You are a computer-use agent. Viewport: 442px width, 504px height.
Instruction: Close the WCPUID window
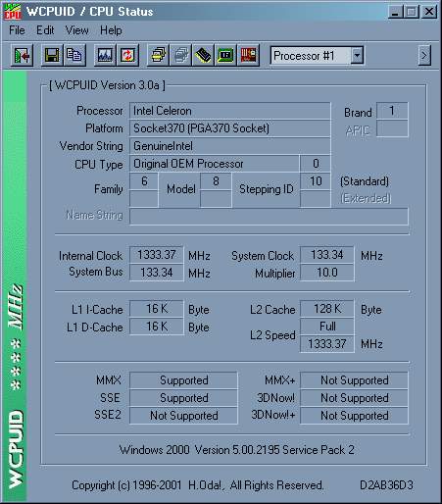click(429, 12)
